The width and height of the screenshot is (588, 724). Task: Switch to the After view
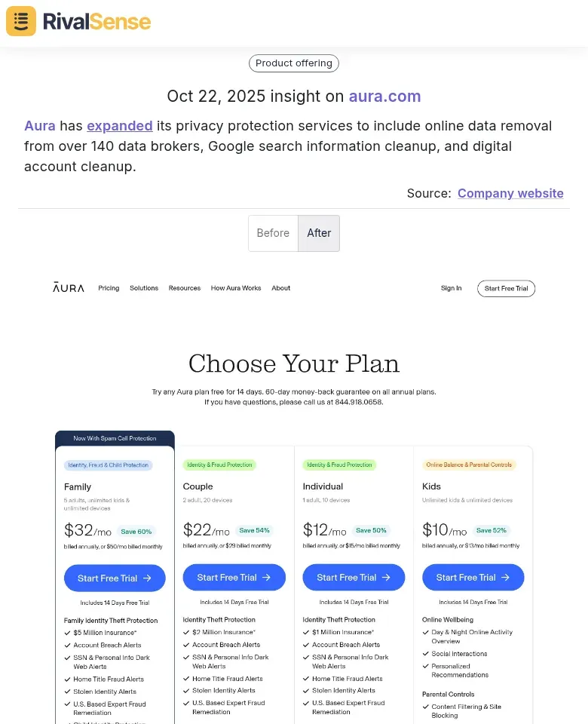(x=319, y=233)
